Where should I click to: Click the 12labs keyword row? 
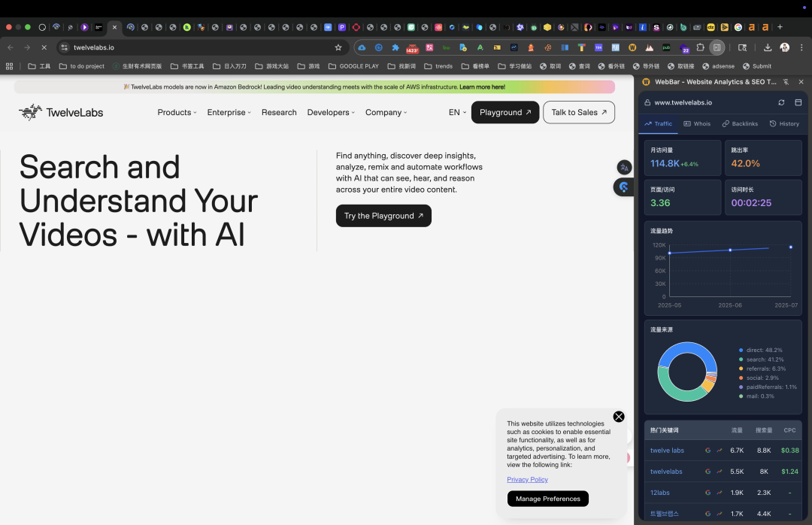pos(723,493)
